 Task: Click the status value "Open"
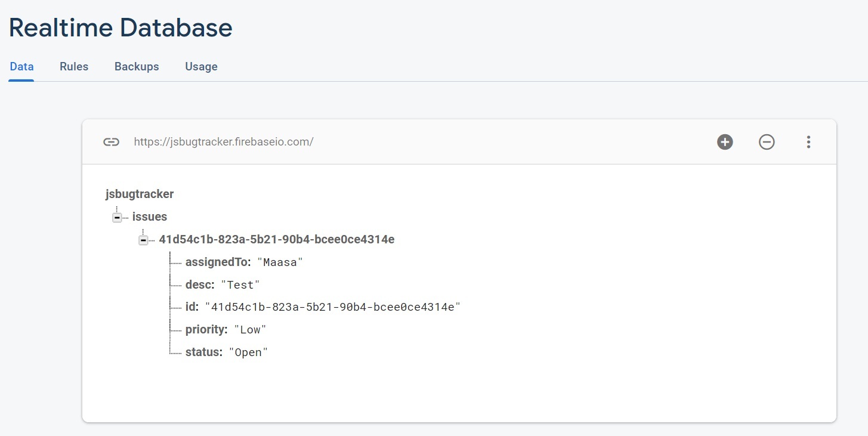tap(249, 352)
